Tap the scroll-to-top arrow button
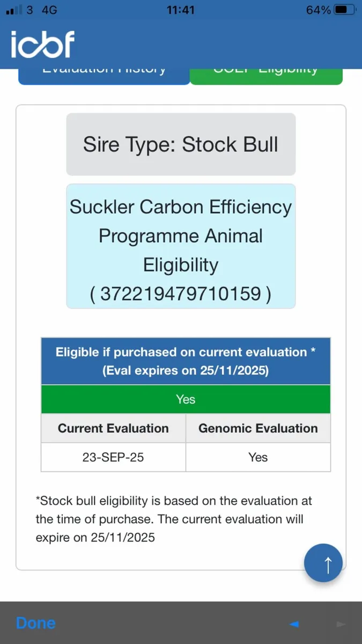Viewport: 362px width, 644px height. (x=323, y=563)
